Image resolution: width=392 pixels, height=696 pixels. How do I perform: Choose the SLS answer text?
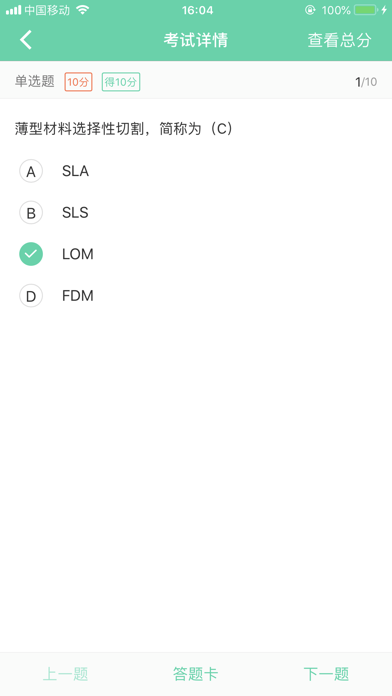pyautogui.click(x=75, y=213)
